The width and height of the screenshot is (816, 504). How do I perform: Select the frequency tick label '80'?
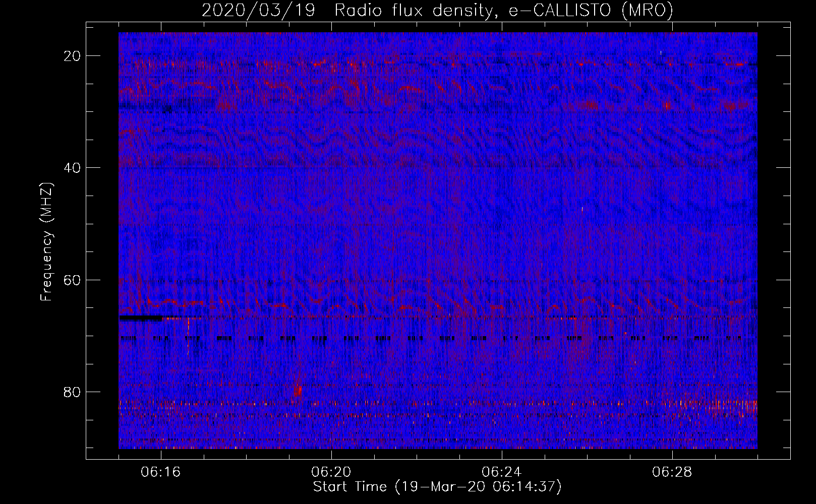coord(73,392)
